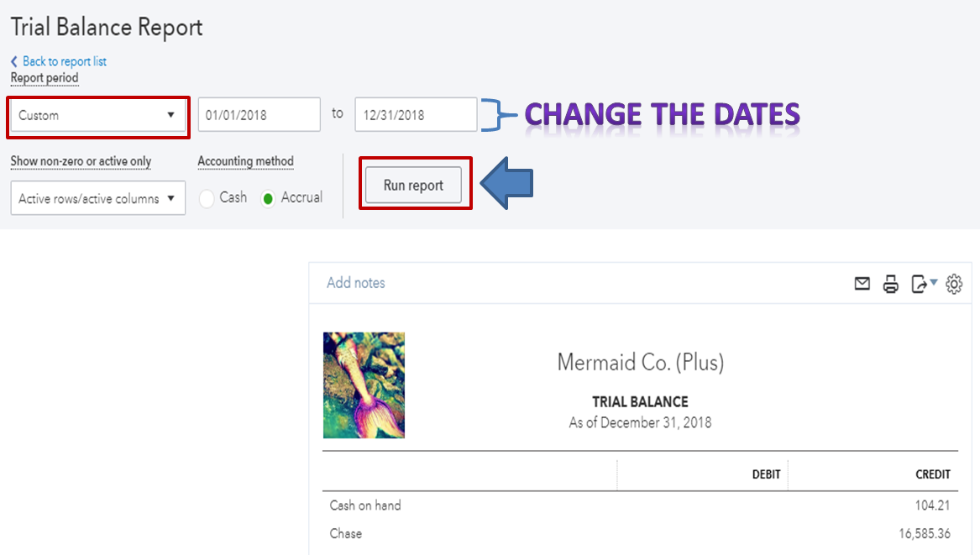Click the DEBIT column header
Viewport: 980px width, 555px height.
click(766, 474)
